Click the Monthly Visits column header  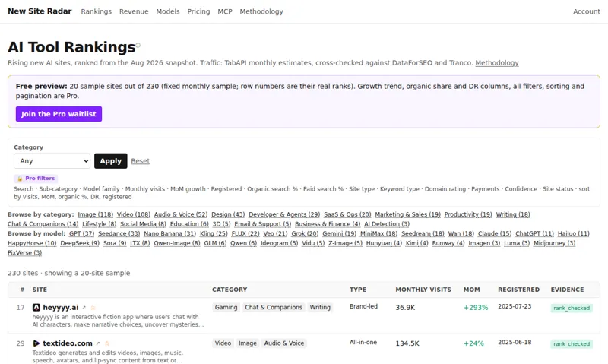pos(423,290)
